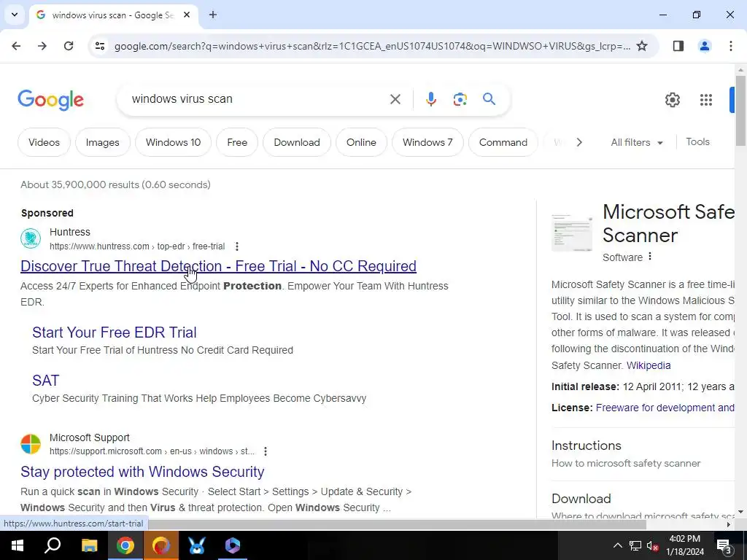Click the Huntress advertiser logo
The image size is (747, 560).
click(x=31, y=238)
